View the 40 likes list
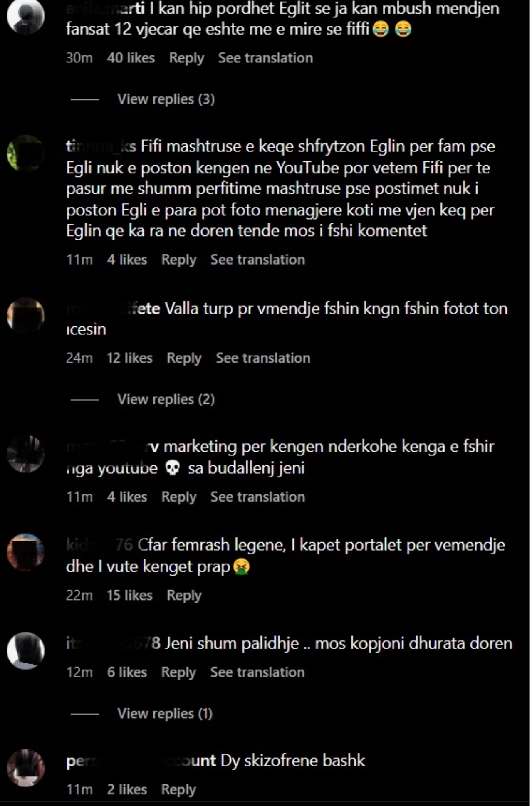This screenshot has height=806, width=532. click(131, 58)
